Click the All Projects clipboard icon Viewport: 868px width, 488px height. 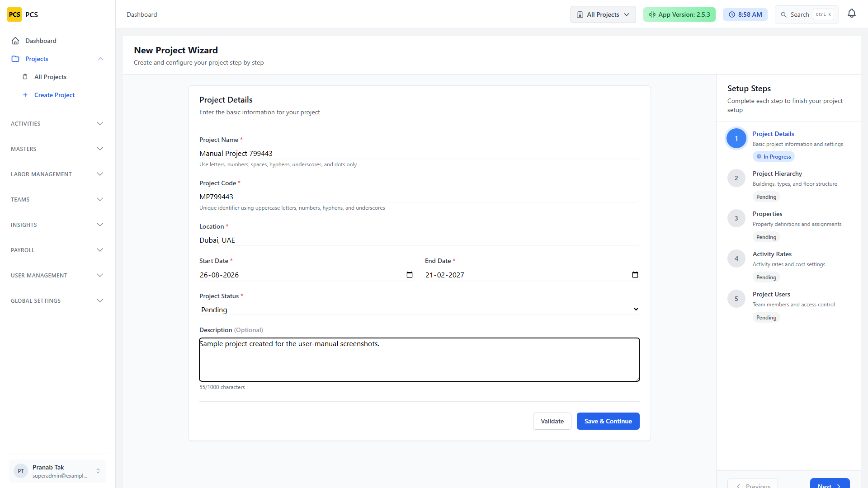25,77
